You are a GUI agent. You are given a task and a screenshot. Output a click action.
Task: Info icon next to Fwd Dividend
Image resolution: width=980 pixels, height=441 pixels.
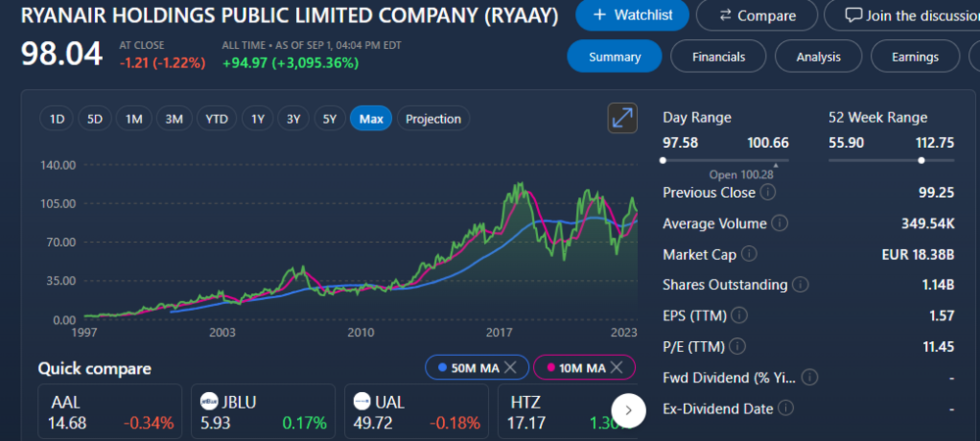click(x=809, y=377)
